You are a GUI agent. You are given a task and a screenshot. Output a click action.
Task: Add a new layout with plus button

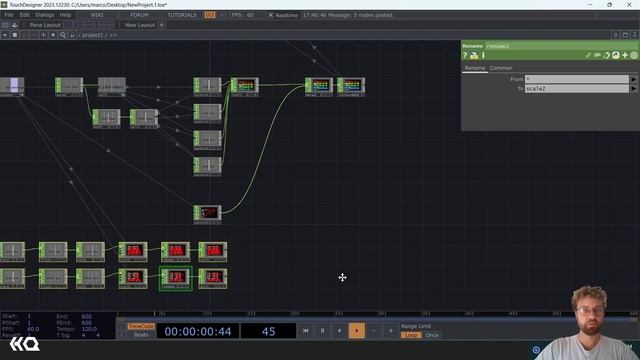[162, 25]
